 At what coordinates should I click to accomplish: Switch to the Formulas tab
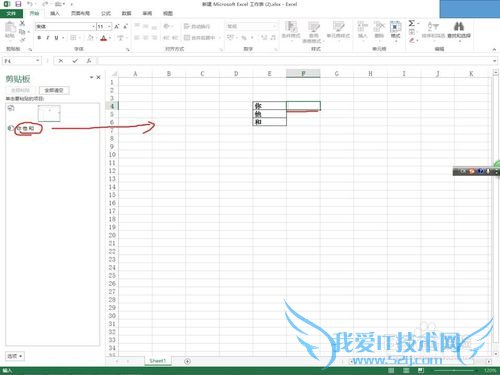(106, 13)
